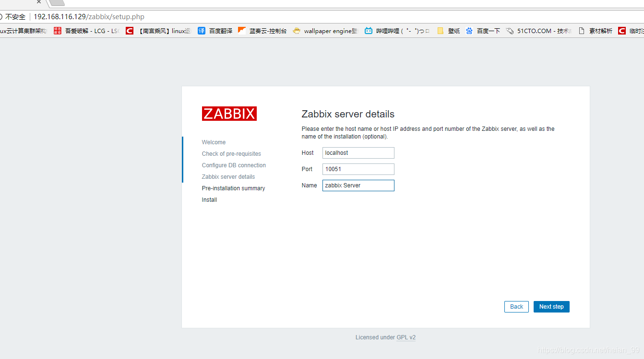Open the 51CTO.COM bookmark
Image resolution: width=644 pixels, height=359 pixels.
[x=538, y=31]
